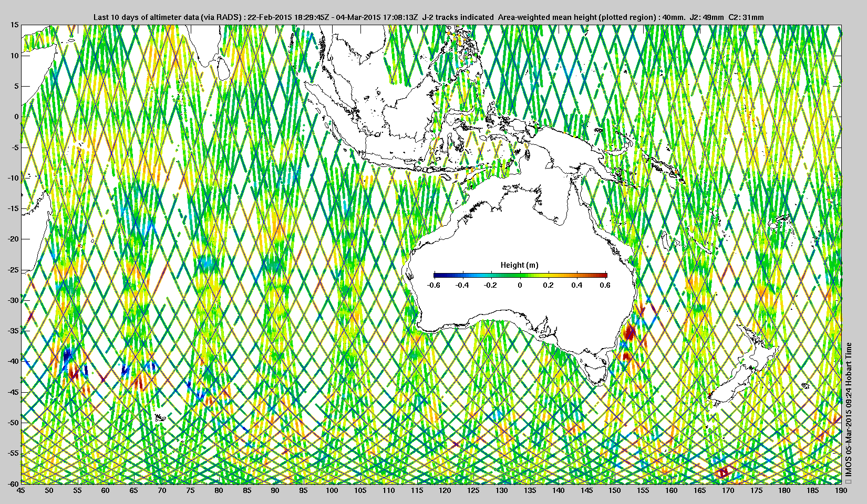Viewport: 867px width, 504px height.
Task: Click longitude axis tick label '90'
Action: 275,490
